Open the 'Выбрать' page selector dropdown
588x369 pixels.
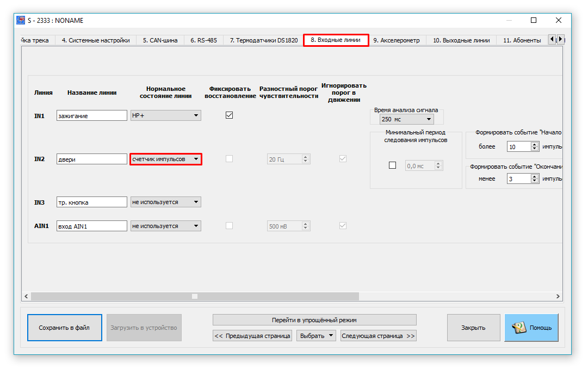pos(317,336)
